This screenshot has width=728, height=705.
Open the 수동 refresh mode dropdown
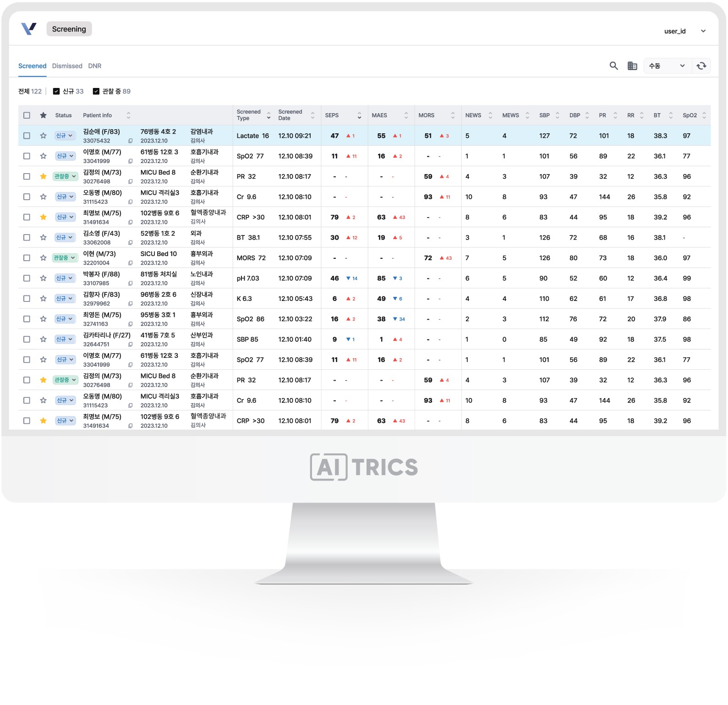click(x=666, y=66)
